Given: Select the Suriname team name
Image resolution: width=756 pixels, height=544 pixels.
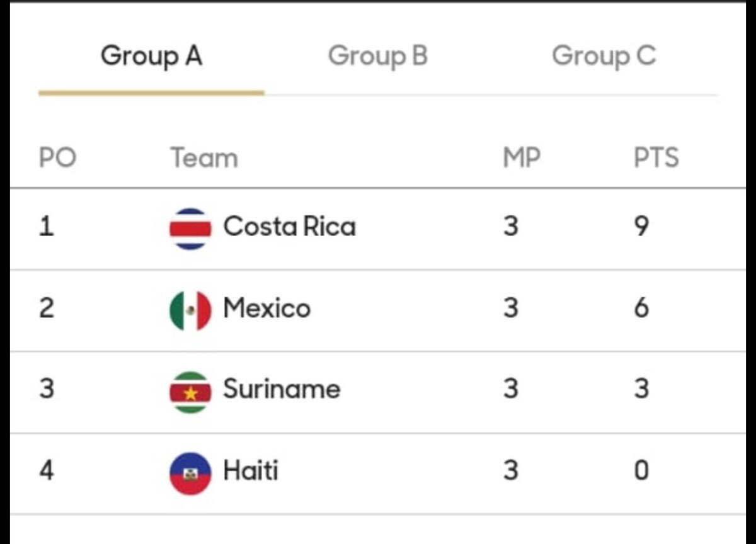Looking at the screenshot, I should coord(281,389).
